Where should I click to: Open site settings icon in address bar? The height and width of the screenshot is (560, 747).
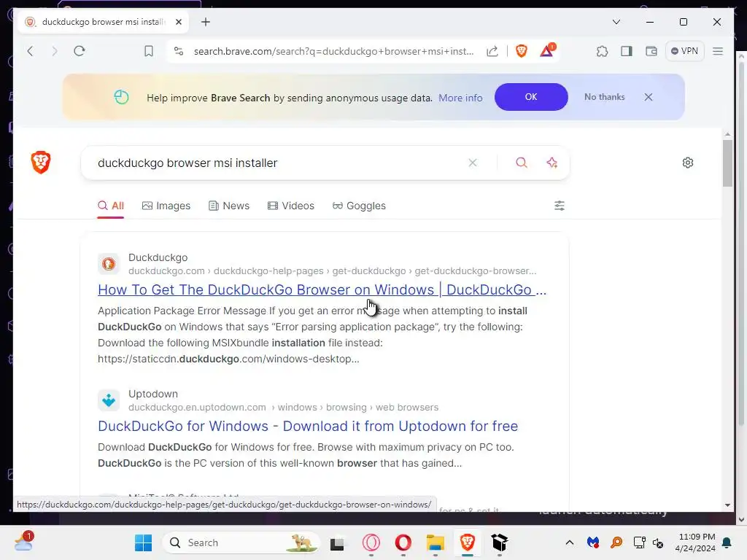(179, 51)
